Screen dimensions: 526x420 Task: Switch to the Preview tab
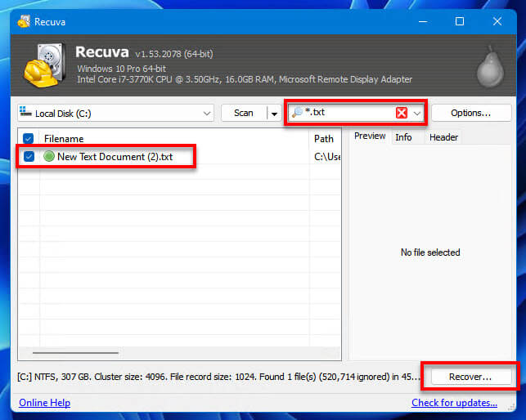370,136
